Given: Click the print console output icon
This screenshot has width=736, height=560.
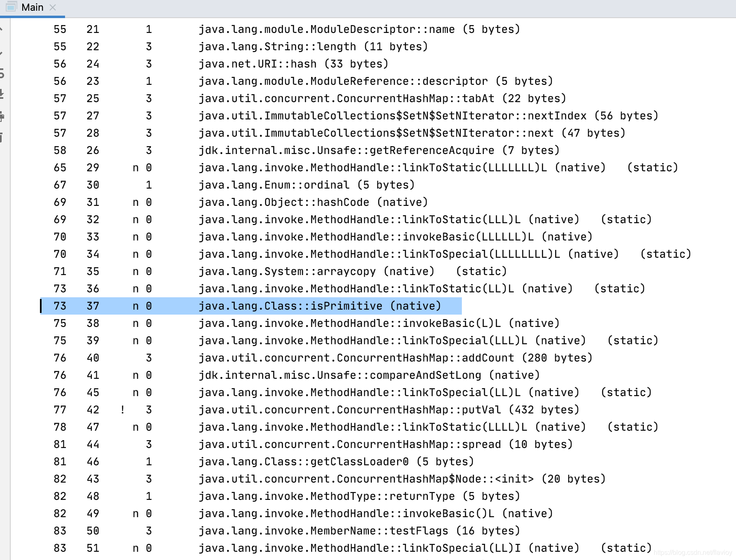Looking at the screenshot, I should click(x=2, y=116).
